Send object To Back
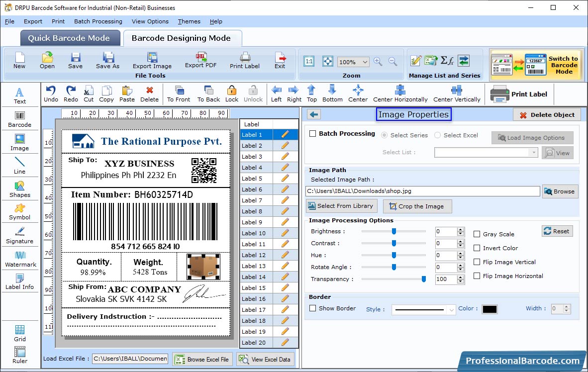The image size is (588, 372). 208,94
